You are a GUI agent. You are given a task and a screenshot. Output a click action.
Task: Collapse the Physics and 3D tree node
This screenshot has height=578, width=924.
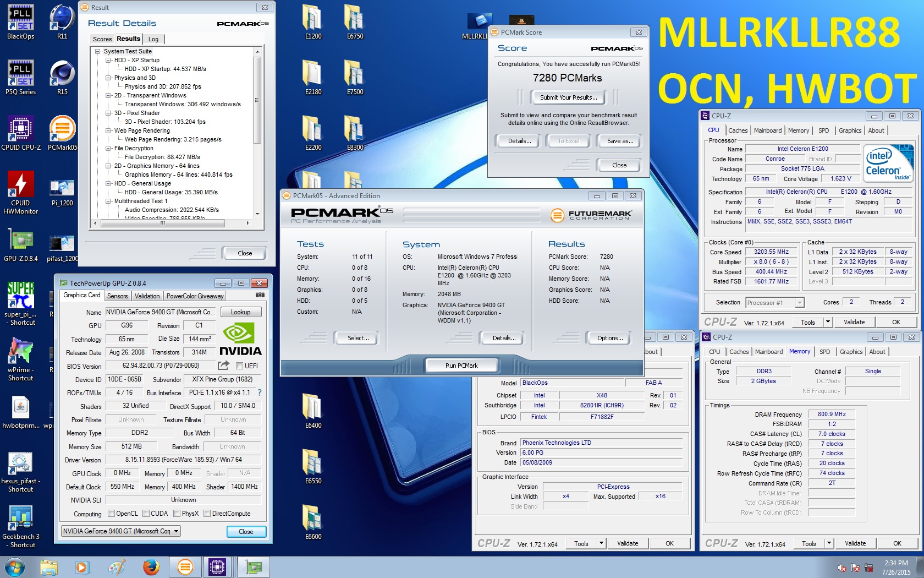[x=108, y=78]
